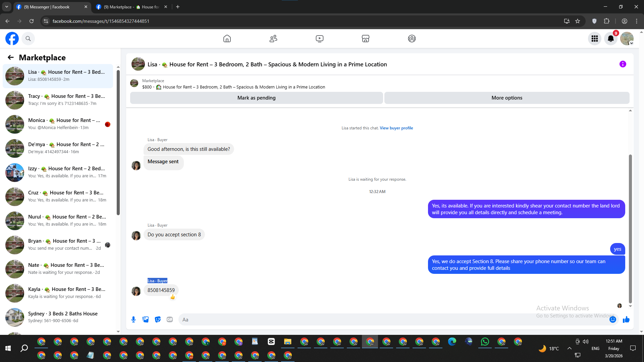Open Facebook Marketplace store icon

(365, 39)
